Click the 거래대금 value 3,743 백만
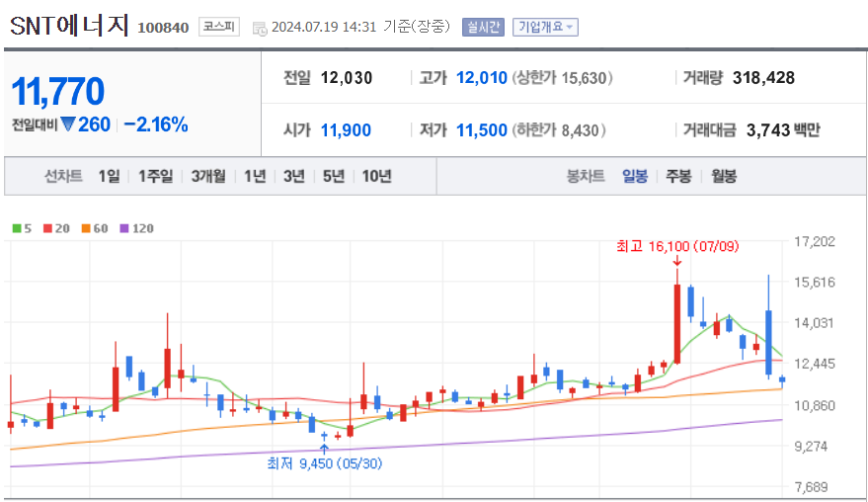868x502 pixels. tap(783, 130)
